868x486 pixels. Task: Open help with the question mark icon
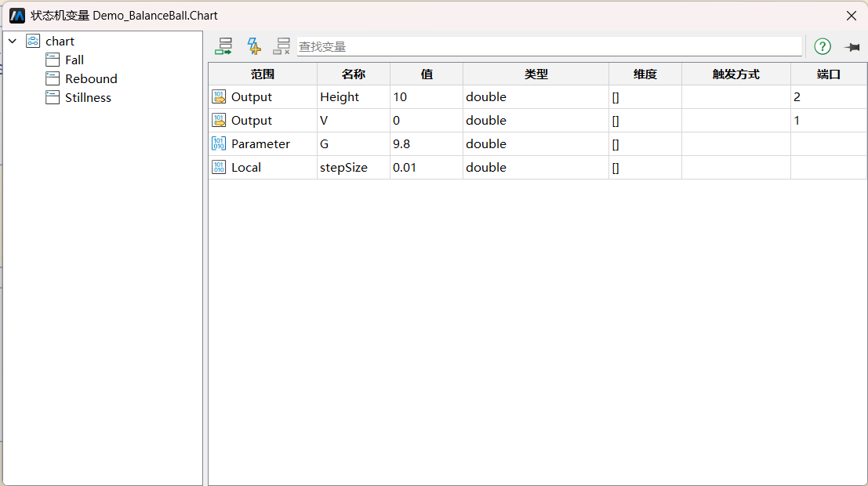(x=823, y=46)
